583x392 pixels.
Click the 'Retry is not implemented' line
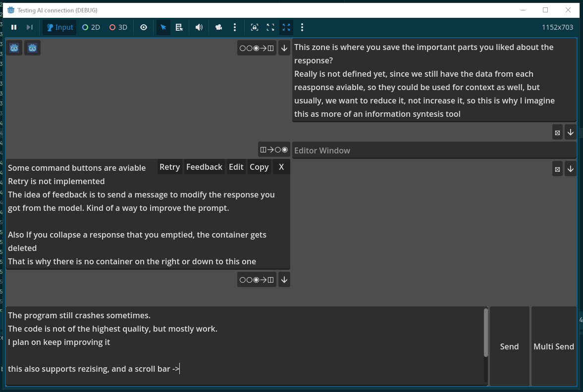tap(56, 181)
